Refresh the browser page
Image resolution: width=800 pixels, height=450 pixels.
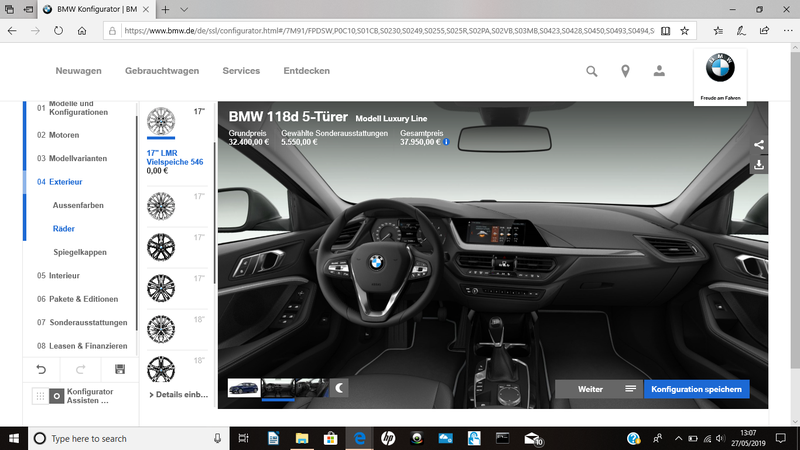59,31
